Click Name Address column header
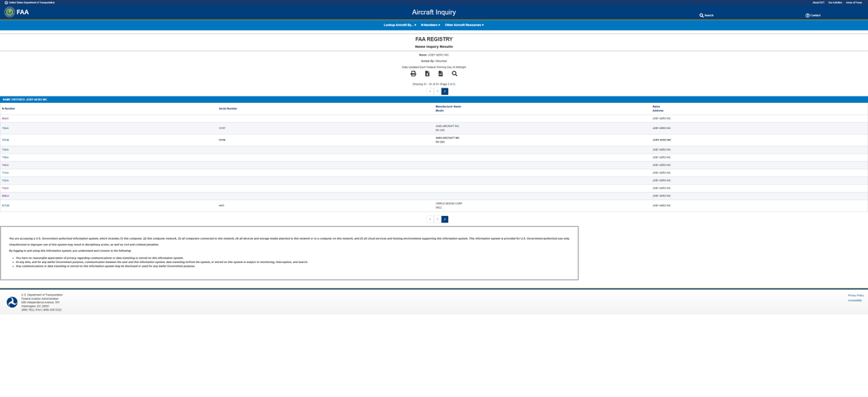Viewport: 868px width, 397px height. 657,108
